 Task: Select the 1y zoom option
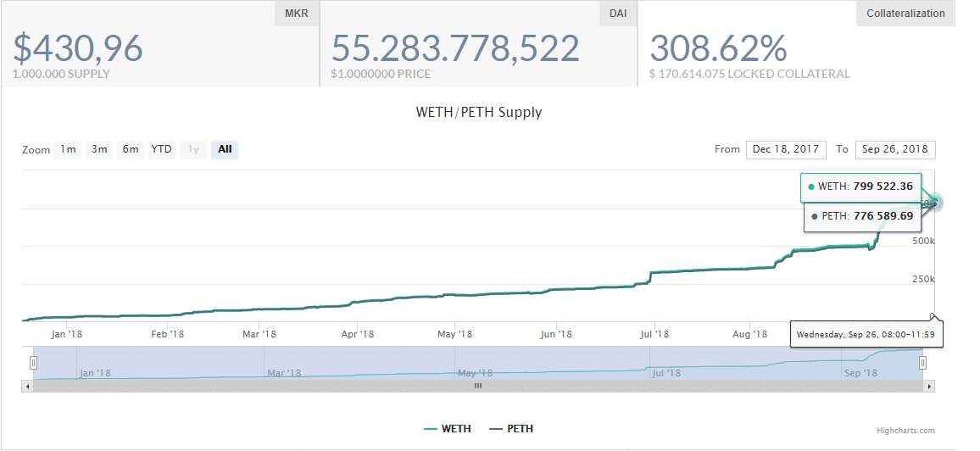click(193, 149)
